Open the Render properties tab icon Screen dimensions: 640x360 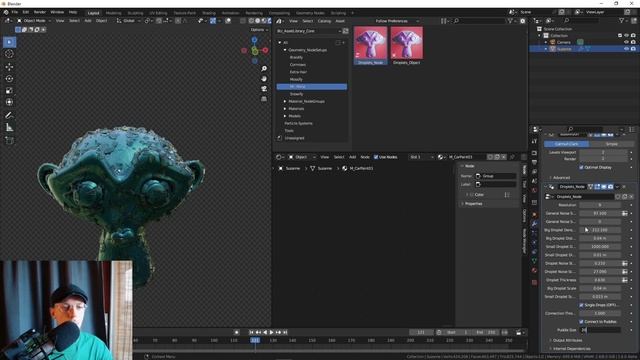click(x=534, y=153)
